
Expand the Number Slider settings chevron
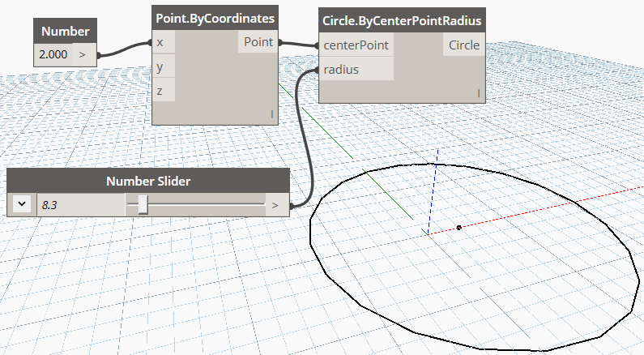pyautogui.click(x=22, y=204)
